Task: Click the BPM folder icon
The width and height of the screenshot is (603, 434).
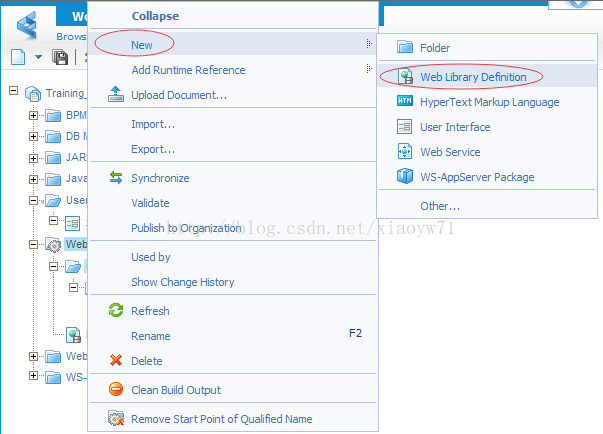Action: click(x=53, y=115)
